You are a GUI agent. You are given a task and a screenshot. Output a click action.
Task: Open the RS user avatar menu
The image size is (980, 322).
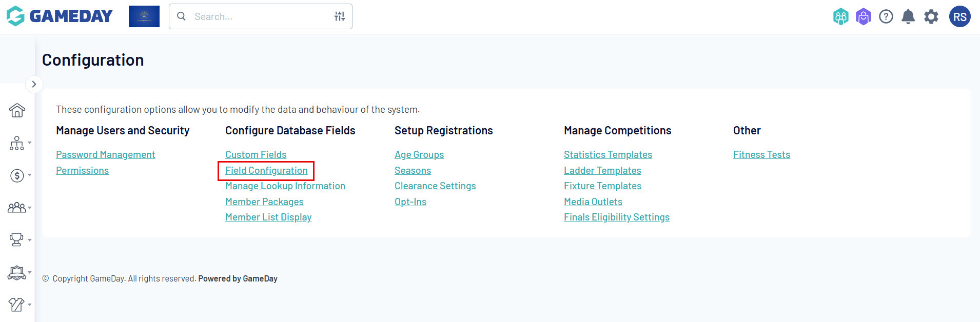tap(959, 17)
